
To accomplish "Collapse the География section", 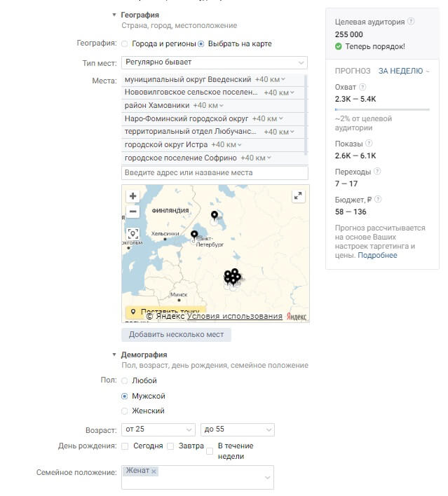I will pos(114,15).
